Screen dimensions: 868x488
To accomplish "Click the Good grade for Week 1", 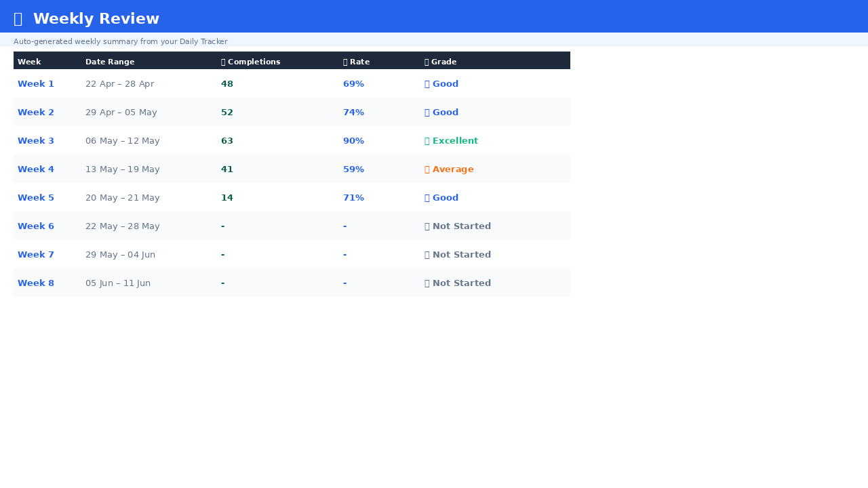I will (441, 84).
